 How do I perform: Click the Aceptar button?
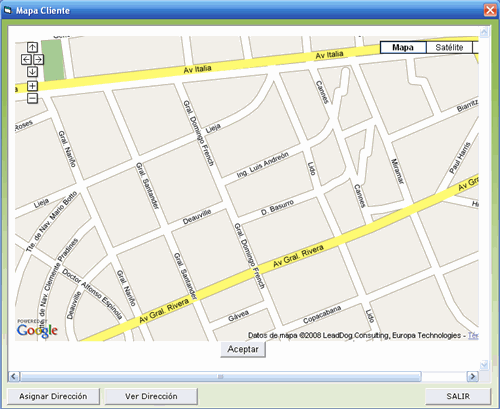click(x=243, y=349)
